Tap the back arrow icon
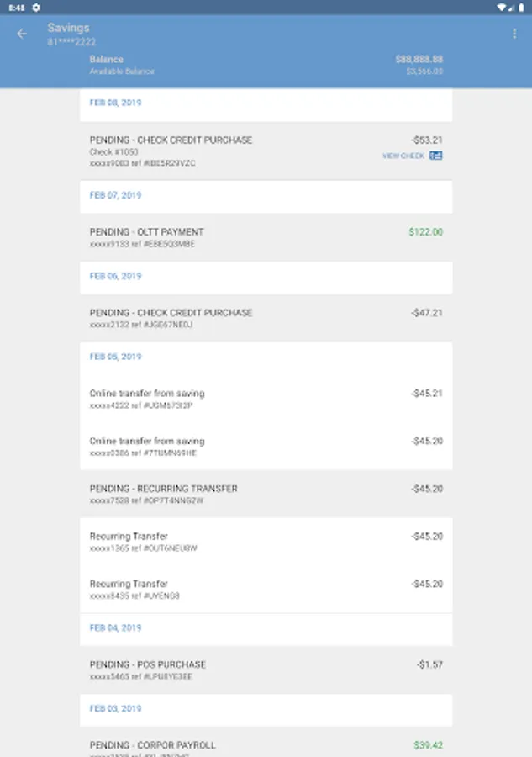This screenshot has width=532, height=757. 22,34
